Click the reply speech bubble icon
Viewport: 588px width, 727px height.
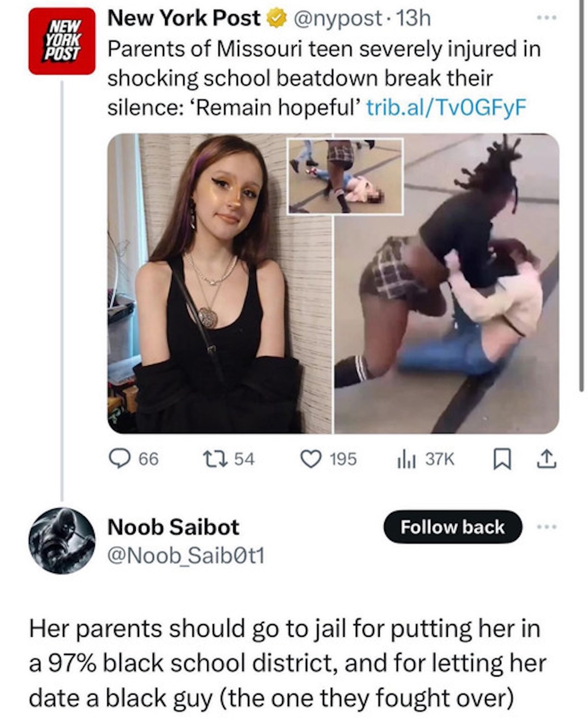tap(119, 459)
